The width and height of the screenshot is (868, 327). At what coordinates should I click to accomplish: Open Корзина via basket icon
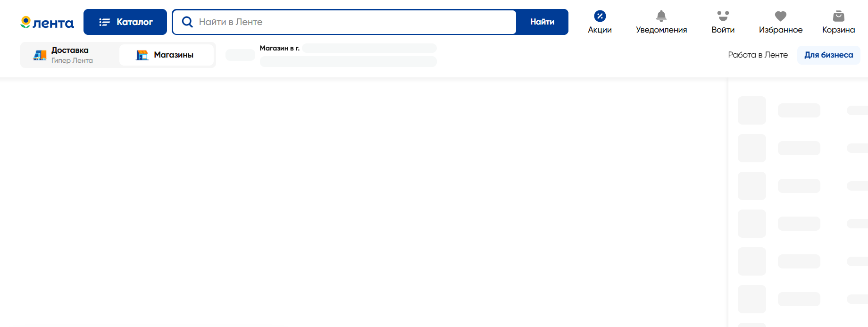pyautogui.click(x=838, y=16)
